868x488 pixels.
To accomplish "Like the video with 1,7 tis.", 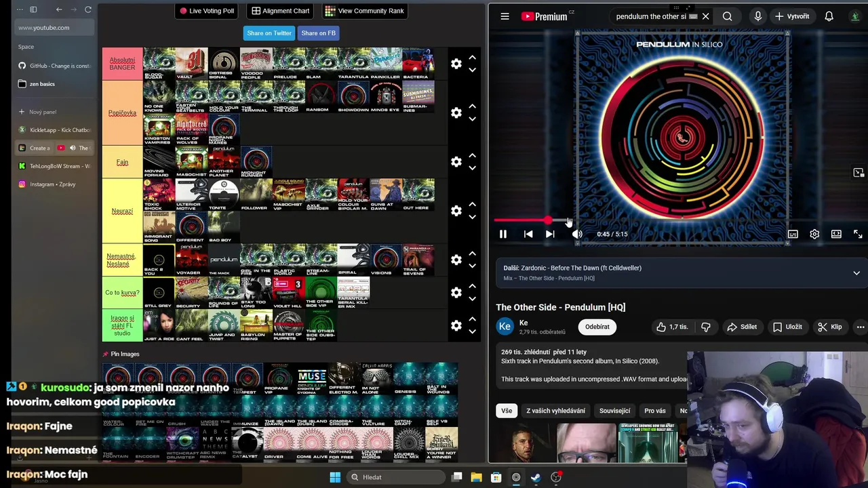I will [x=671, y=327].
